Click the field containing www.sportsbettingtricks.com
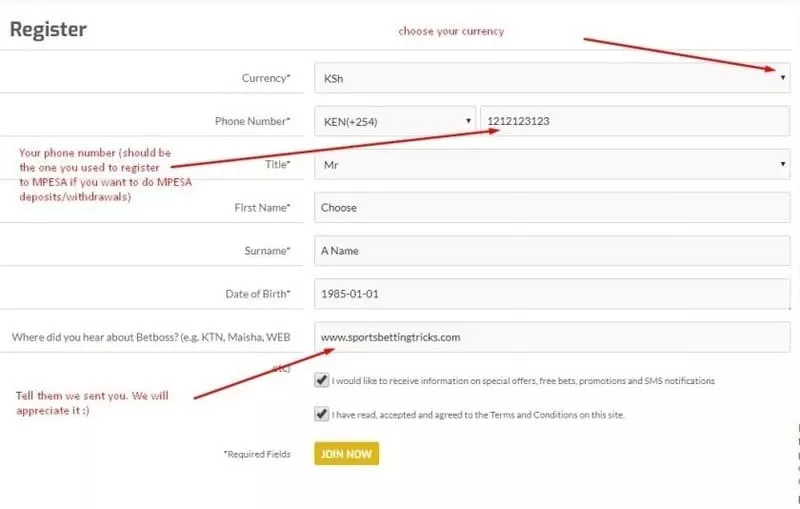This screenshot has width=800, height=509. tap(552, 337)
